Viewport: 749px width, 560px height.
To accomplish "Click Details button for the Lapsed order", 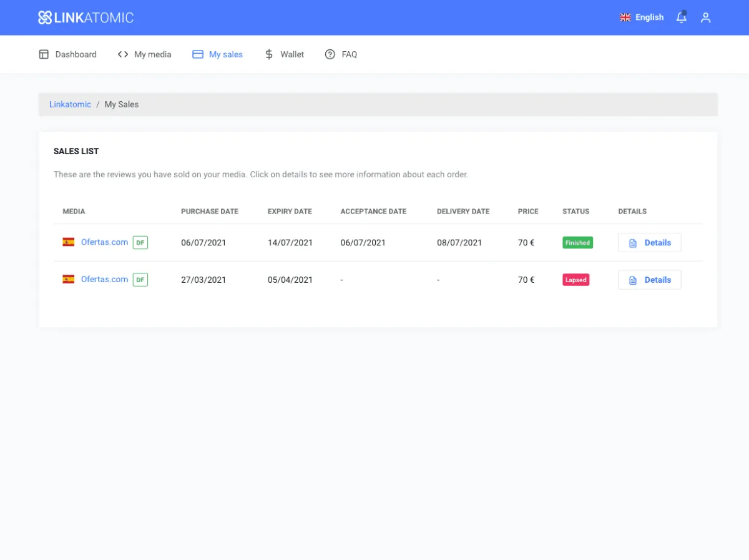I will (649, 280).
